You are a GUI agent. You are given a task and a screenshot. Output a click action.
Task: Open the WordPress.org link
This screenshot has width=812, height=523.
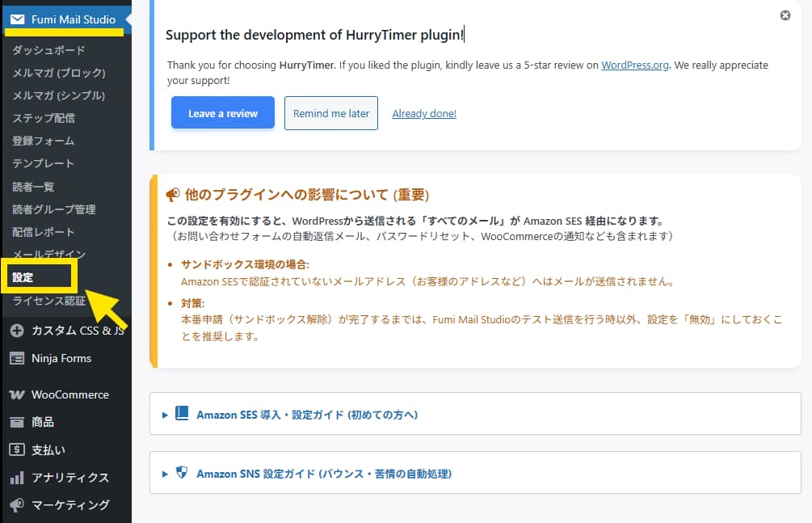[x=634, y=65]
